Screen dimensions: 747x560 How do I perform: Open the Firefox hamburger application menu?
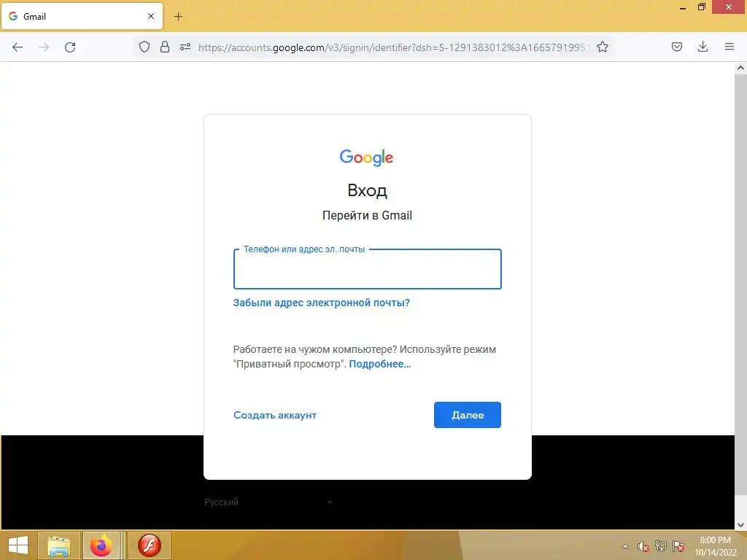729,47
